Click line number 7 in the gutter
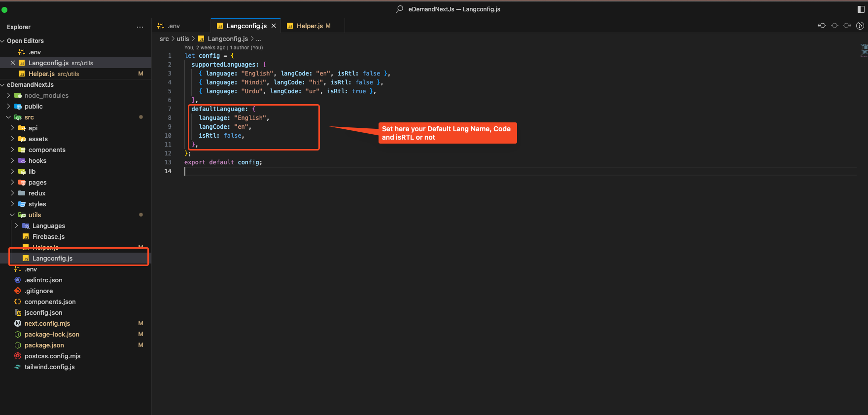 coord(170,109)
